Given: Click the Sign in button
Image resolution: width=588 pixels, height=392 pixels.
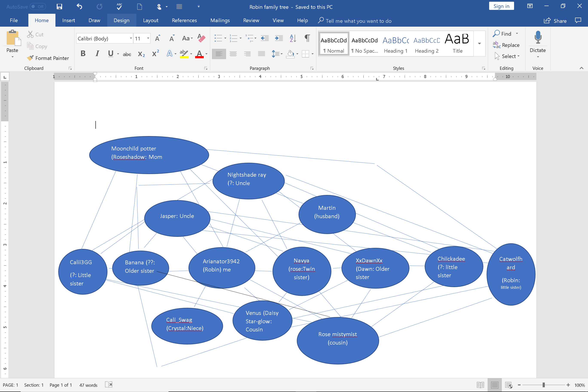Looking at the screenshot, I should (501, 6).
